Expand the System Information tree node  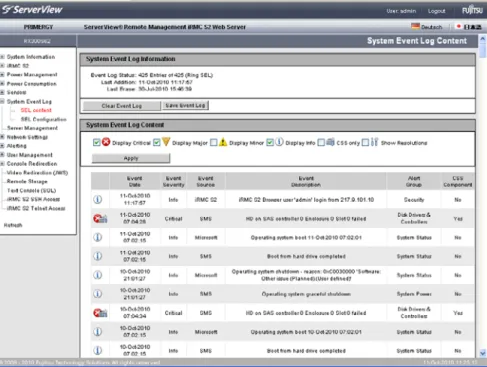tap(2, 57)
